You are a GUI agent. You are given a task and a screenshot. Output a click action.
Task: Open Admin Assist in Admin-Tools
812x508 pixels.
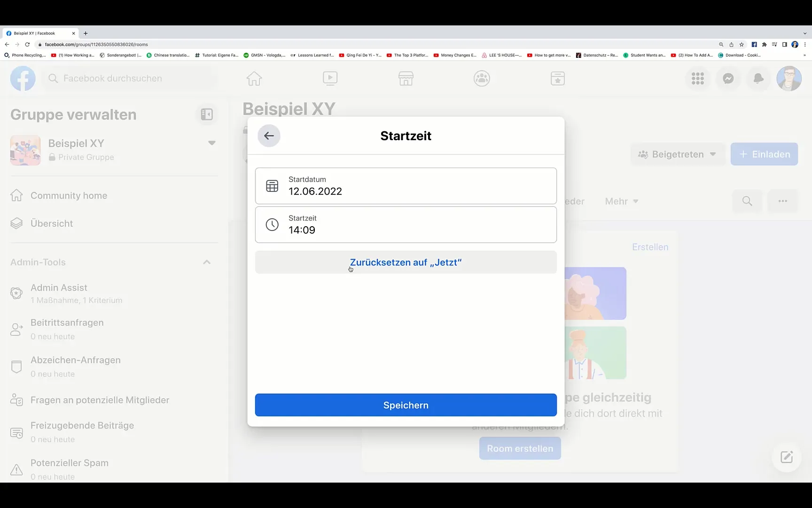[114, 294]
